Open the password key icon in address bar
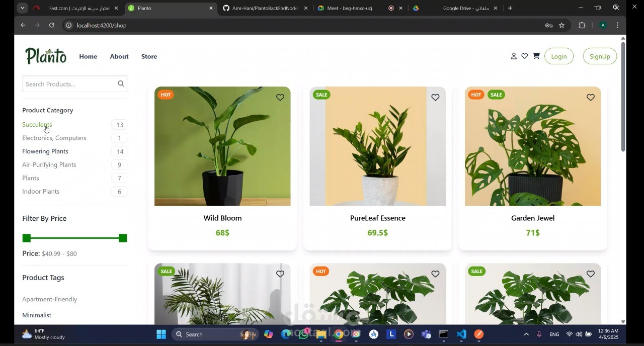644x346 pixels. point(549,25)
